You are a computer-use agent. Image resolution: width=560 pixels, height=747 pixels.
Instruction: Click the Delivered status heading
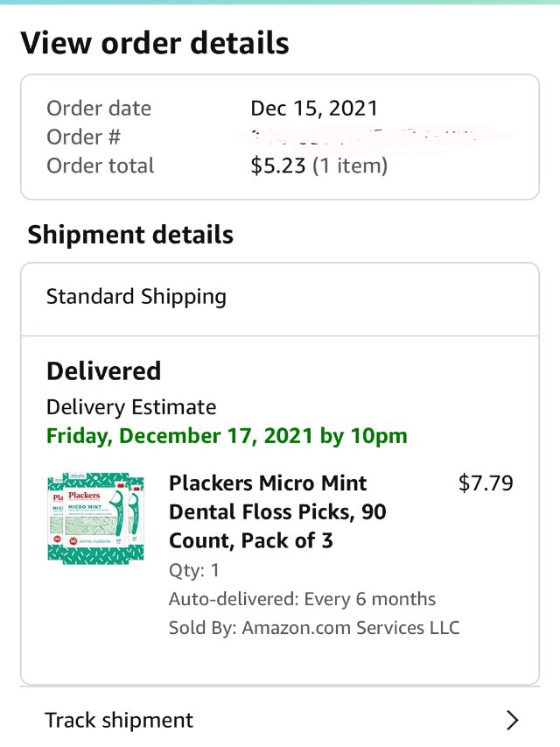point(103,371)
